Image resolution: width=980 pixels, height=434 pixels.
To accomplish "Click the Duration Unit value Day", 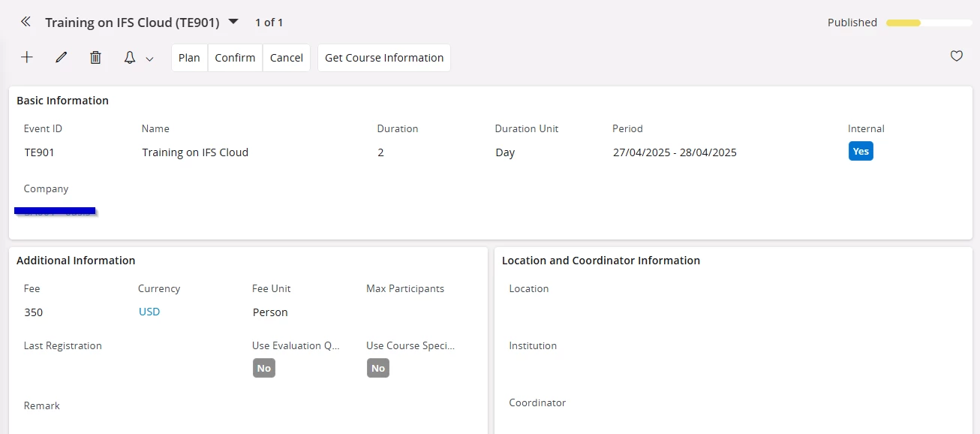I will pyautogui.click(x=505, y=152).
